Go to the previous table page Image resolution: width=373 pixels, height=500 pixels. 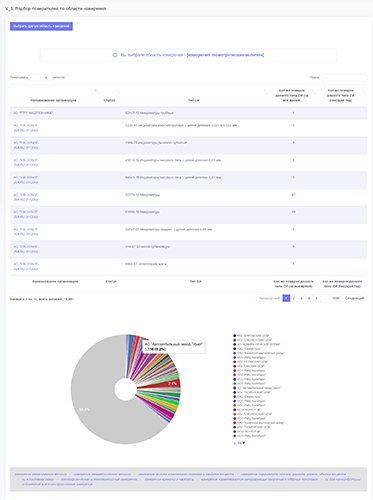click(x=269, y=298)
